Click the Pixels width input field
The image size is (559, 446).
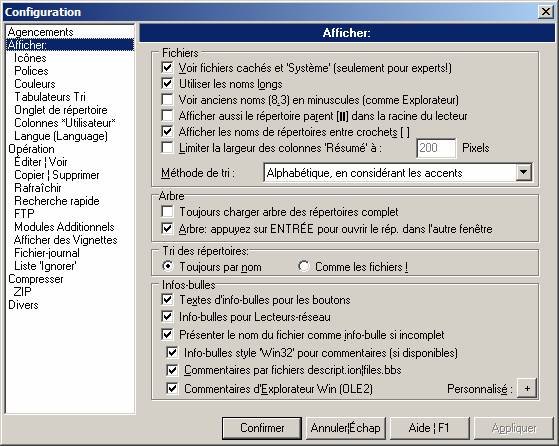click(x=436, y=148)
